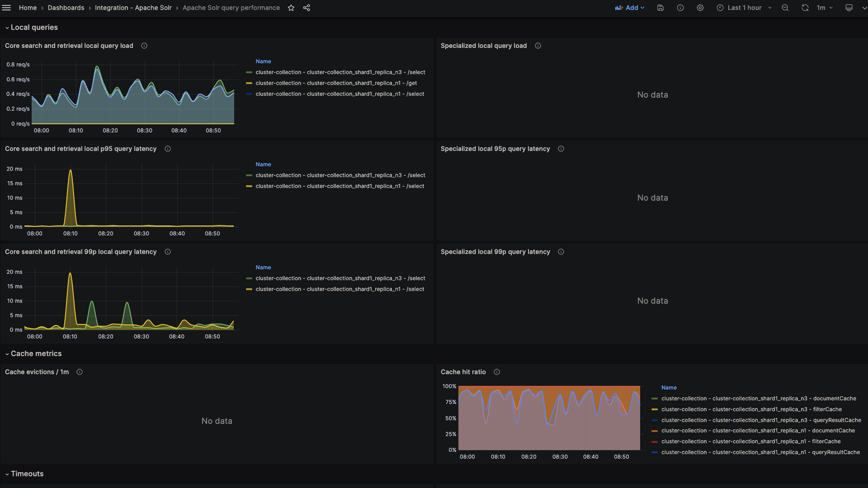Collapse the Cache metrics row
Screen dimensions: 868x488
point(36,354)
